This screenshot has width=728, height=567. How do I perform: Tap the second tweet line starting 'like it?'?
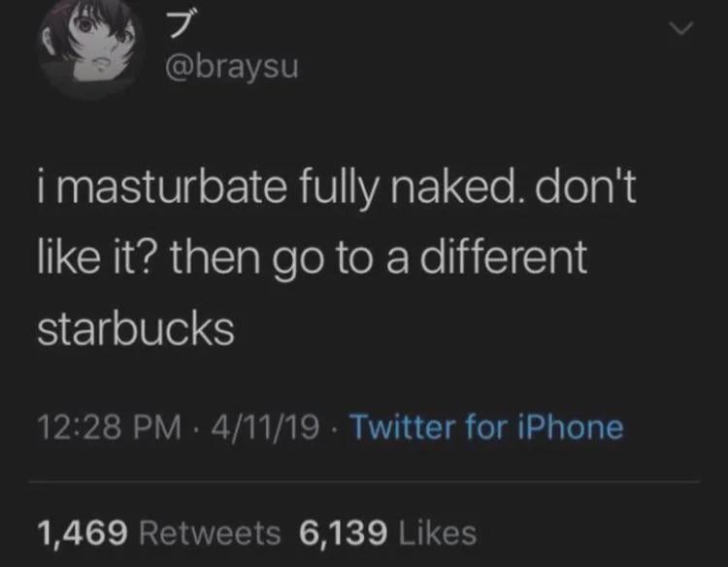(x=313, y=257)
